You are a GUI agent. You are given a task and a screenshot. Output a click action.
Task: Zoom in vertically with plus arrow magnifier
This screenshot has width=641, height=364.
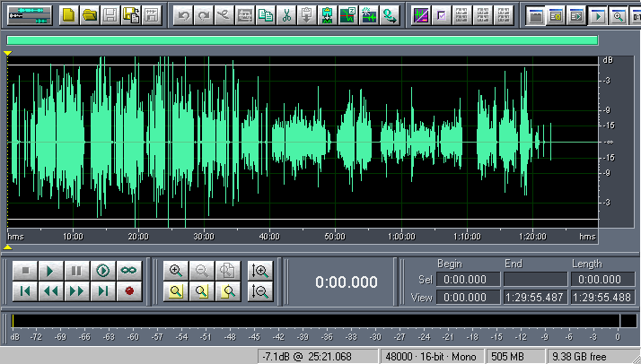click(260, 271)
